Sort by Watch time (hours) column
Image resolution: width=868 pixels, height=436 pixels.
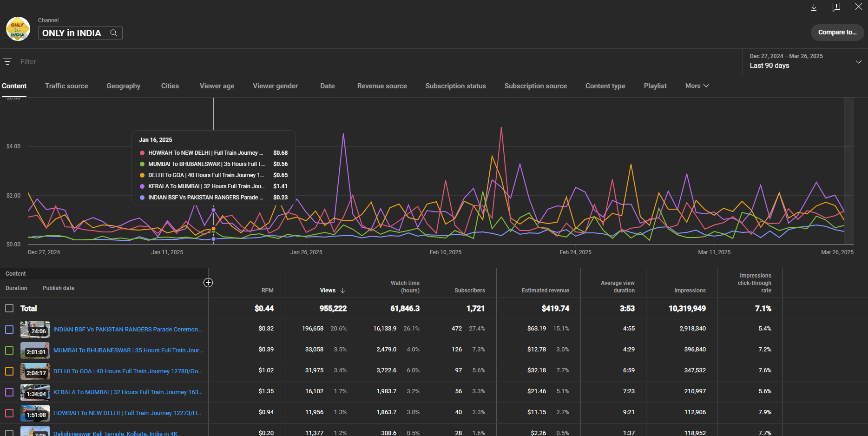[405, 287]
